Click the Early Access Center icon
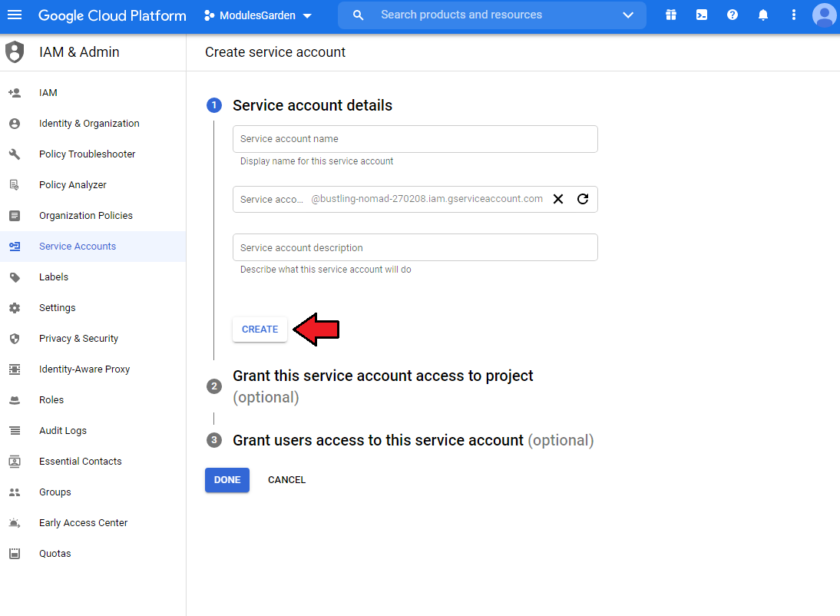Viewport: 840px width, 616px height. [15, 523]
